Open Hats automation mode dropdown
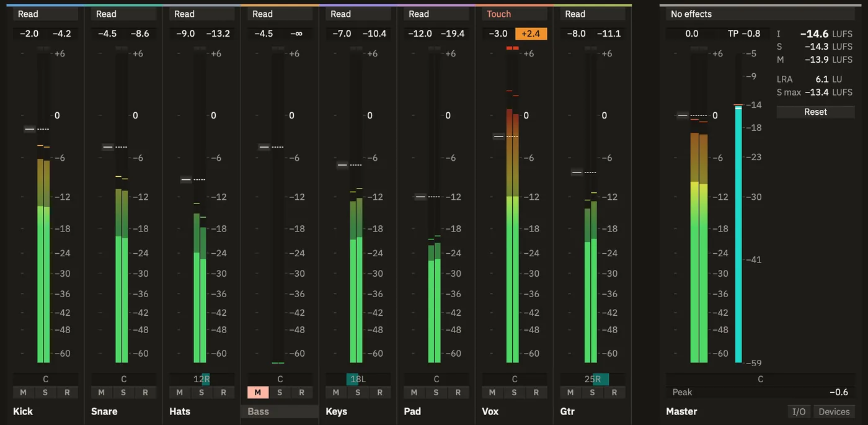The height and width of the screenshot is (425, 868). point(201,14)
